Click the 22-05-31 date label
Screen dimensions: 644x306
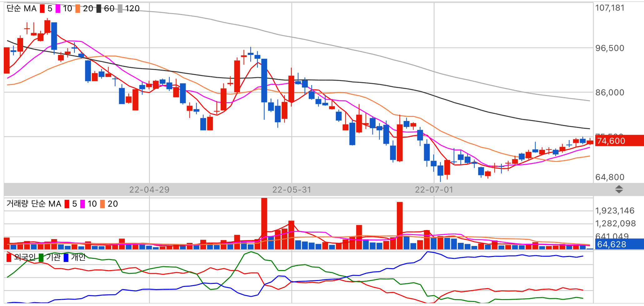[x=292, y=190]
